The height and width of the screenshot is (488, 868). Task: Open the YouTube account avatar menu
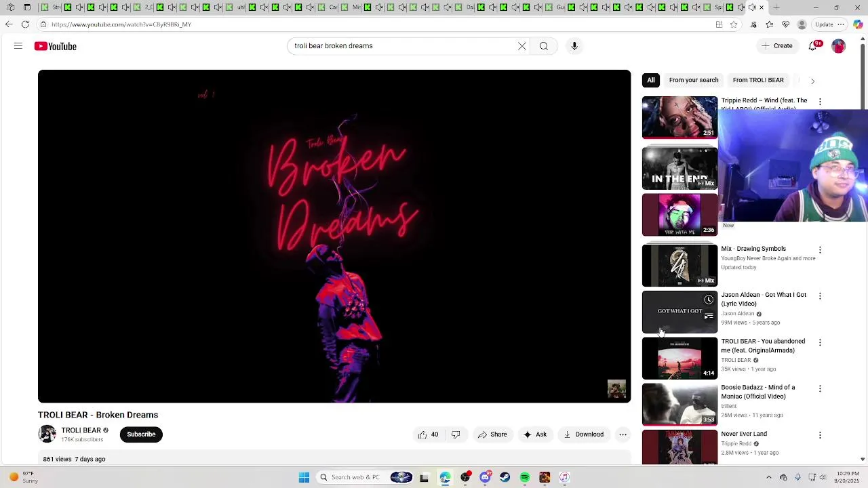pyautogui.click(x=839, y=46)
